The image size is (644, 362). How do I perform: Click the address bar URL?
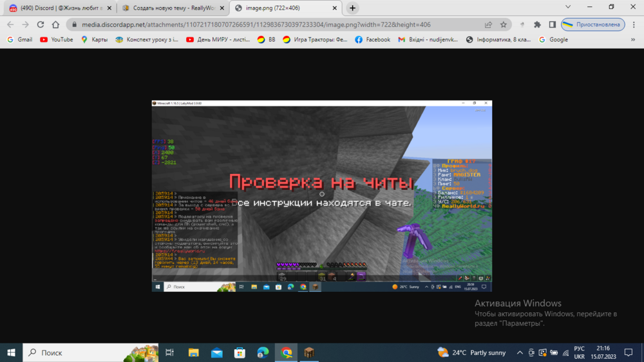256,24
